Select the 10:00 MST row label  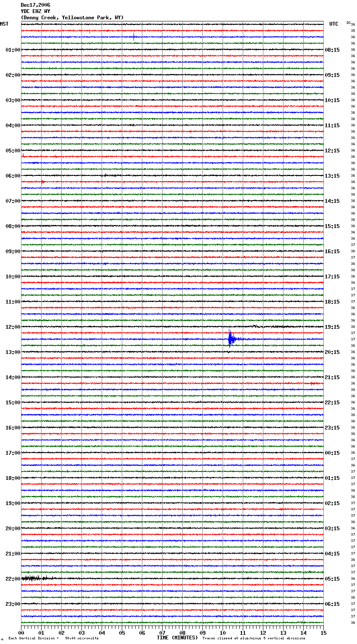(x=13, y=277)
